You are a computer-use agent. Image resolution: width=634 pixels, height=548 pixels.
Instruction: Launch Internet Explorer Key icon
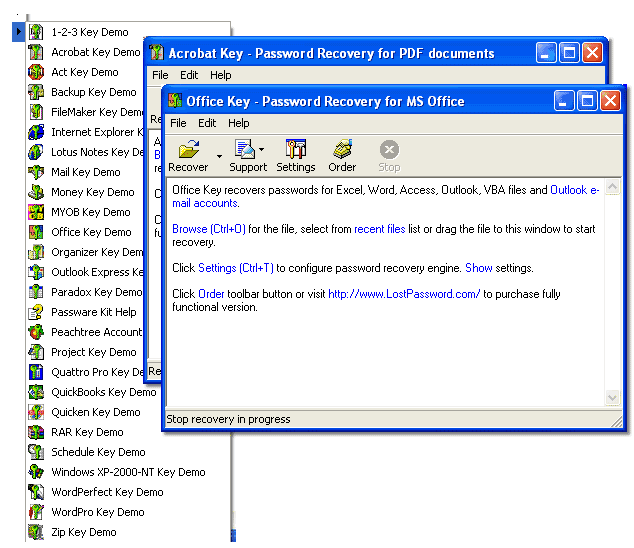pos(36,132)
